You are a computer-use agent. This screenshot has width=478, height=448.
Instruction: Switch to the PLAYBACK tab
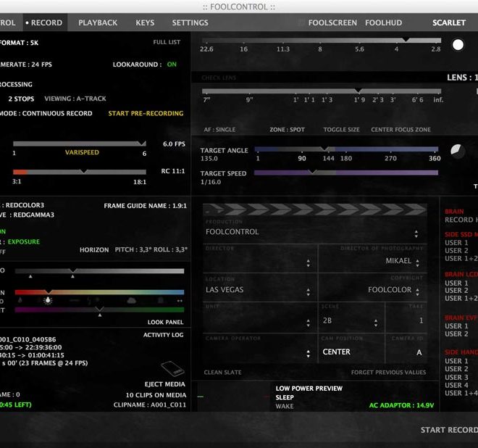(x=98, y=22)
